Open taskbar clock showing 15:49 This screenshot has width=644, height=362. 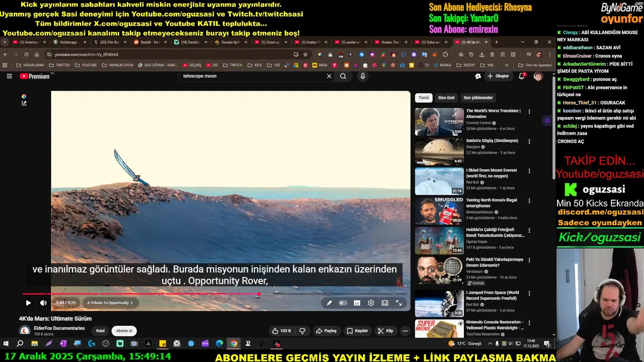(x=531, y=344)
